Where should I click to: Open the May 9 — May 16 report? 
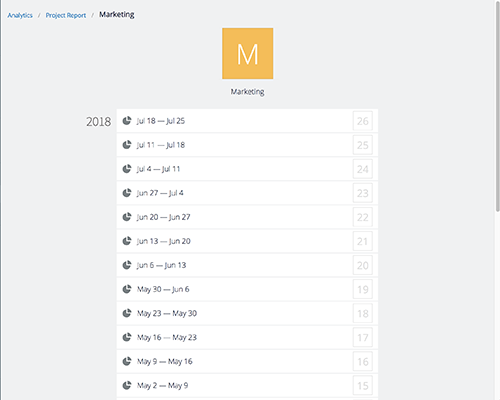pos(247,361)
